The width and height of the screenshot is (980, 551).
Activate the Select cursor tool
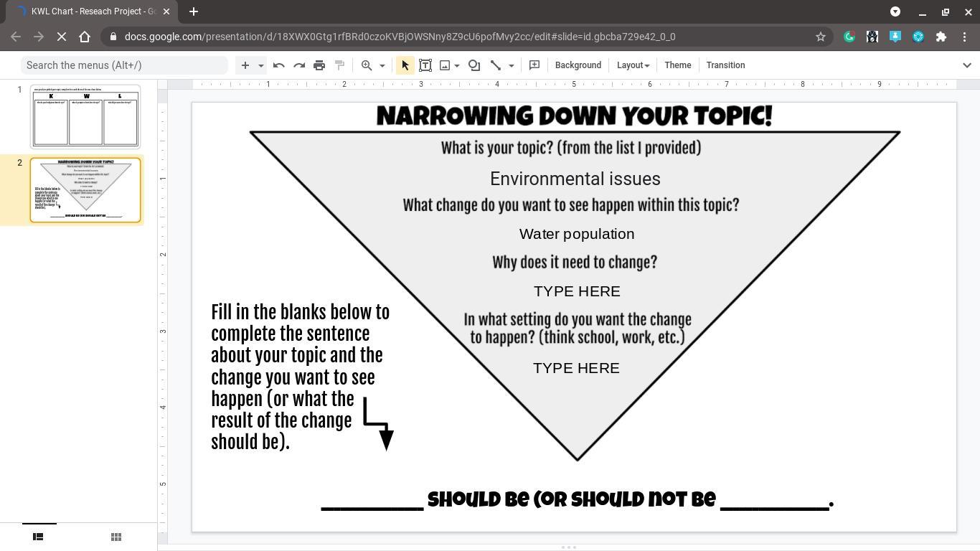point(405,65)
